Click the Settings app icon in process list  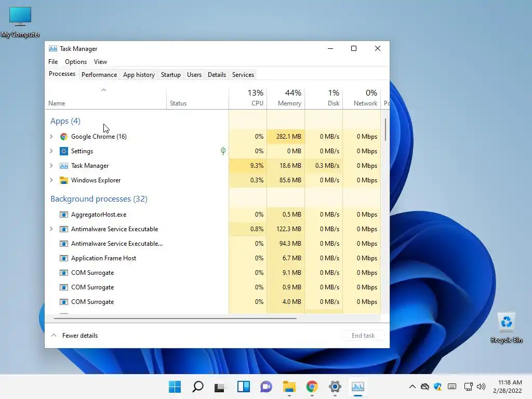(x=63, y=151)
